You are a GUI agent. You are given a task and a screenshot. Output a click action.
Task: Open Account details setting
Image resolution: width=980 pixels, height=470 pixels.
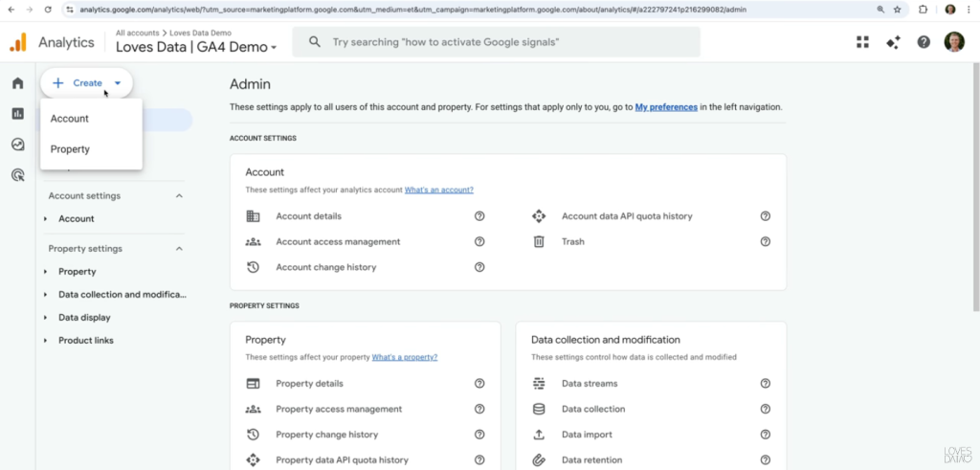(x=309, y=216)
